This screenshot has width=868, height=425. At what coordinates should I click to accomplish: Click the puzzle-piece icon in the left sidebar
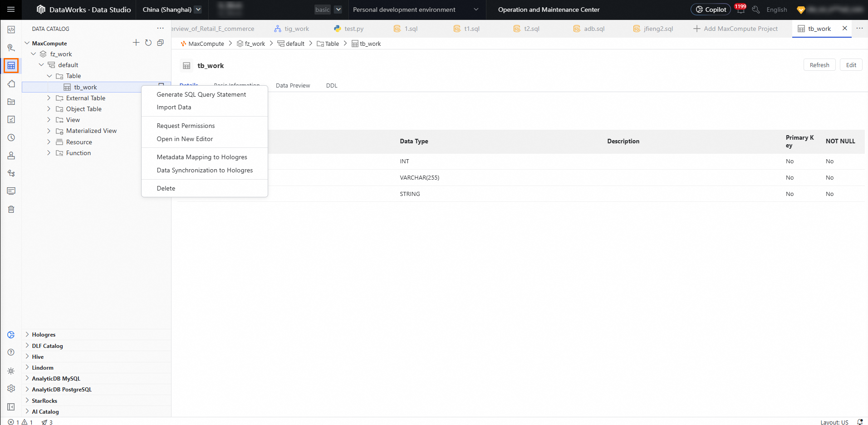click(x=11, y=83)
